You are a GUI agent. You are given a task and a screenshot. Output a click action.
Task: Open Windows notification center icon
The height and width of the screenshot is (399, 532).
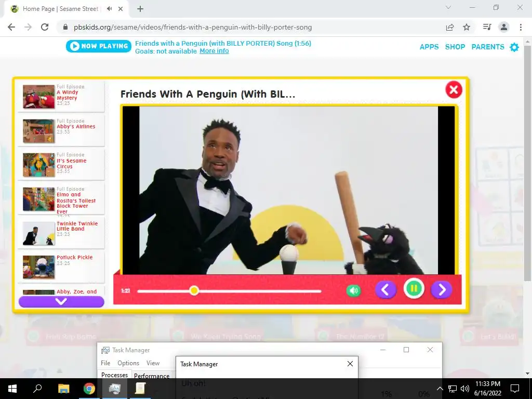[x=515, y=389]
